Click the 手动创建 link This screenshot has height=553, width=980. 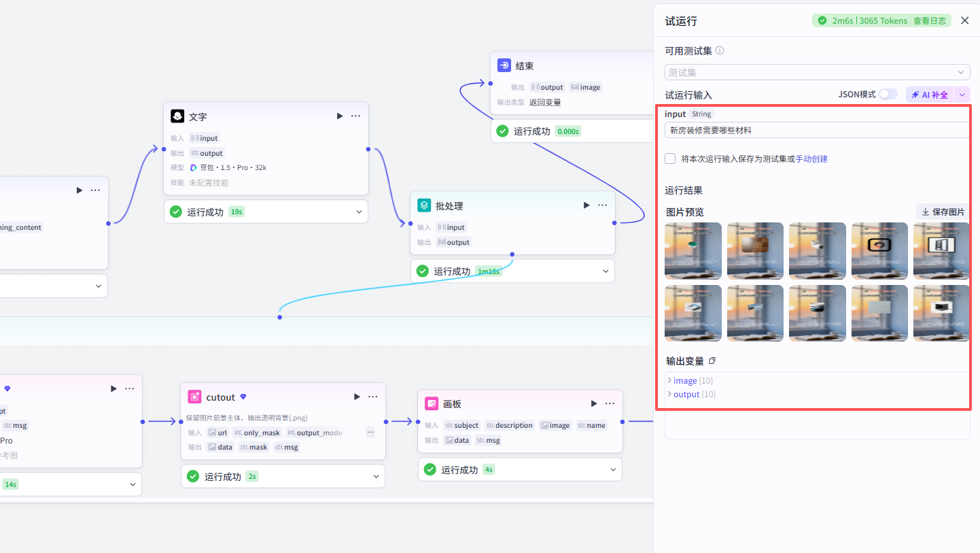coord(811,158)
